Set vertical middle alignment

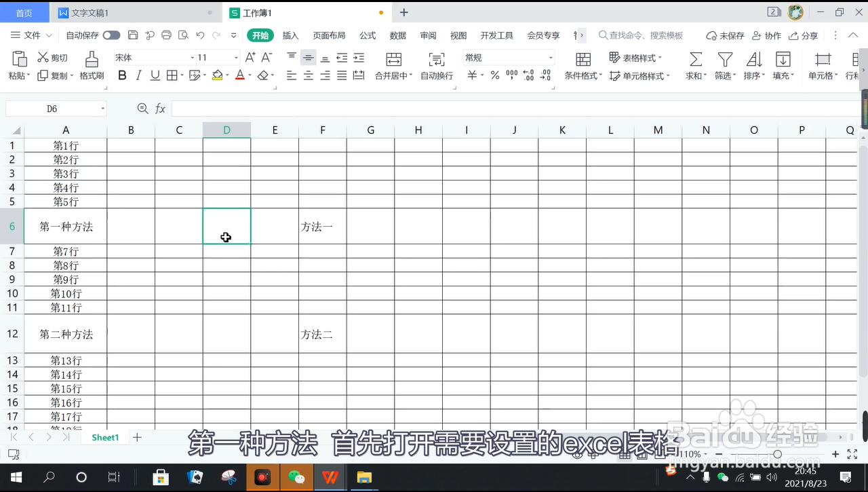coord(309,58)
